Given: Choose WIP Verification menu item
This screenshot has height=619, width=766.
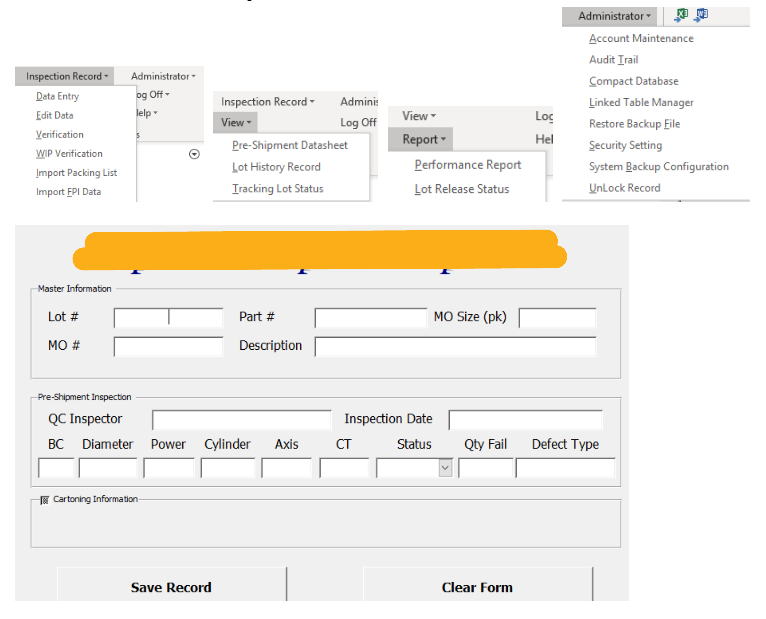Looking at the screenshot, I should [x=69, y=153].
